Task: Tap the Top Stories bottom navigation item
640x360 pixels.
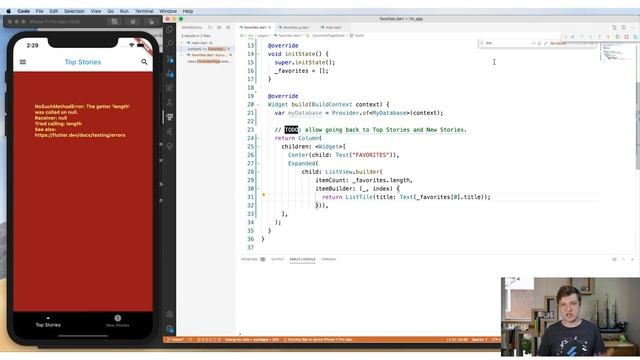Action: tap(48, 322)
